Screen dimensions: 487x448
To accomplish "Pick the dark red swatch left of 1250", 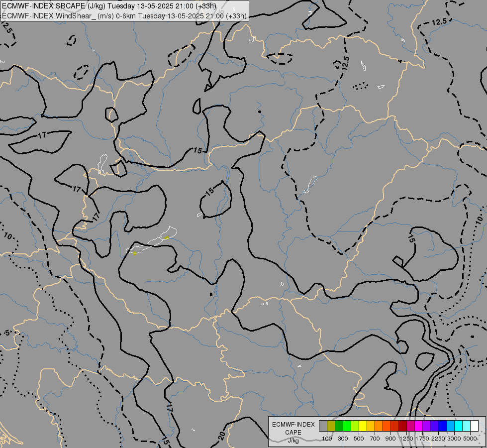I will 402,426.
